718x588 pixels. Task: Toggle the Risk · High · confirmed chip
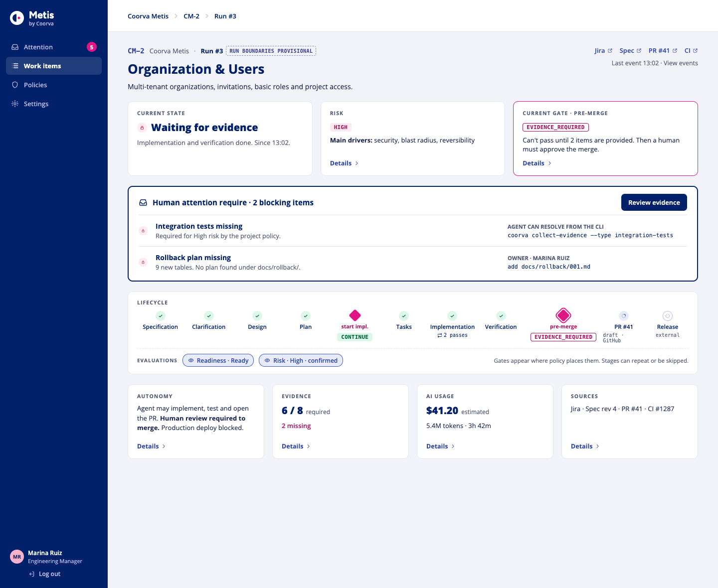[x=301, y=360]
